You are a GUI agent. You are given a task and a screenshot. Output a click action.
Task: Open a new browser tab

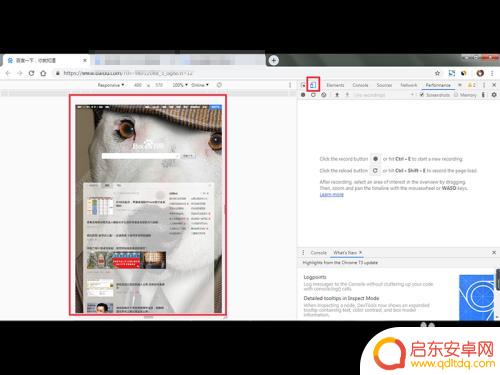point(274,60)
